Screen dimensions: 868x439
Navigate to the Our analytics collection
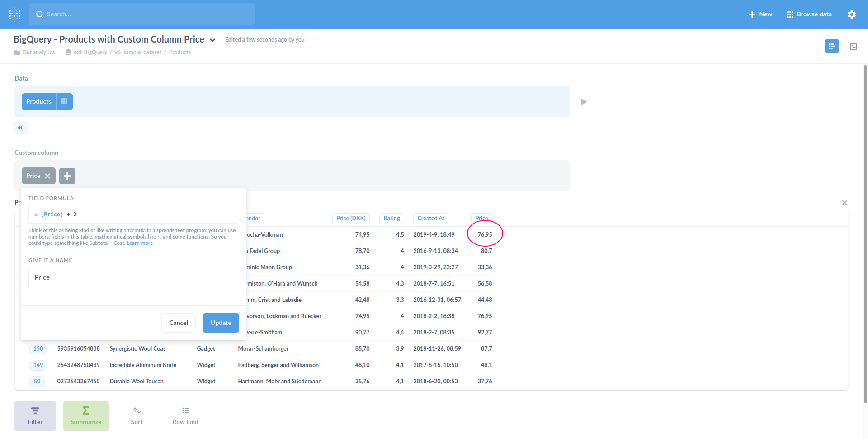tap(38, 52)
